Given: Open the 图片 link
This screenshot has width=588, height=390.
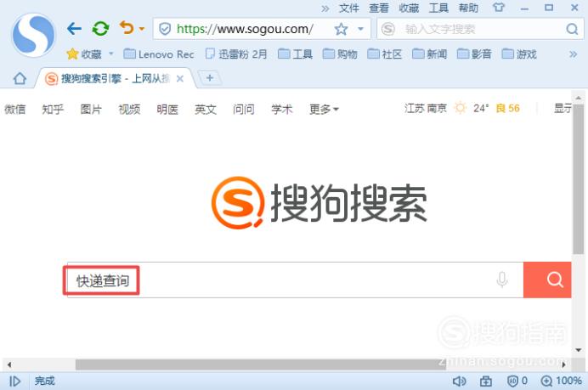Looking at the screenshot, I should pyautogui.click(x=91, y=109).
